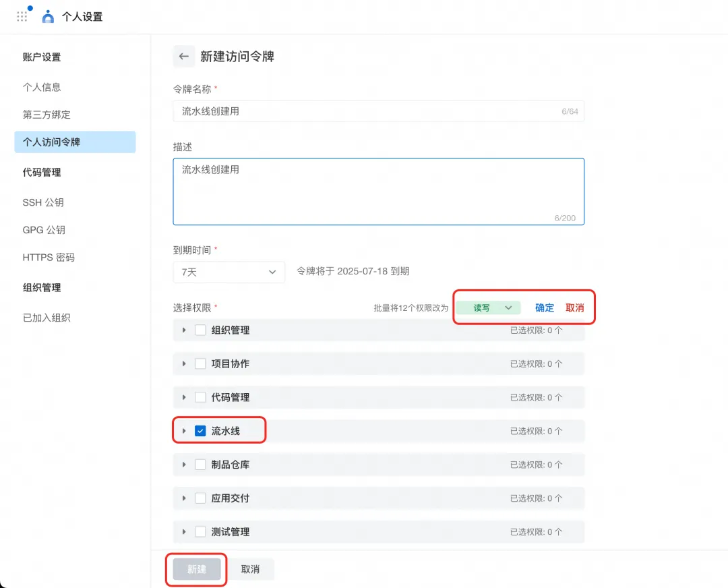Expand the 测试管理 permission group arrow
The image size is (728, 588).
tap(184, 532)
